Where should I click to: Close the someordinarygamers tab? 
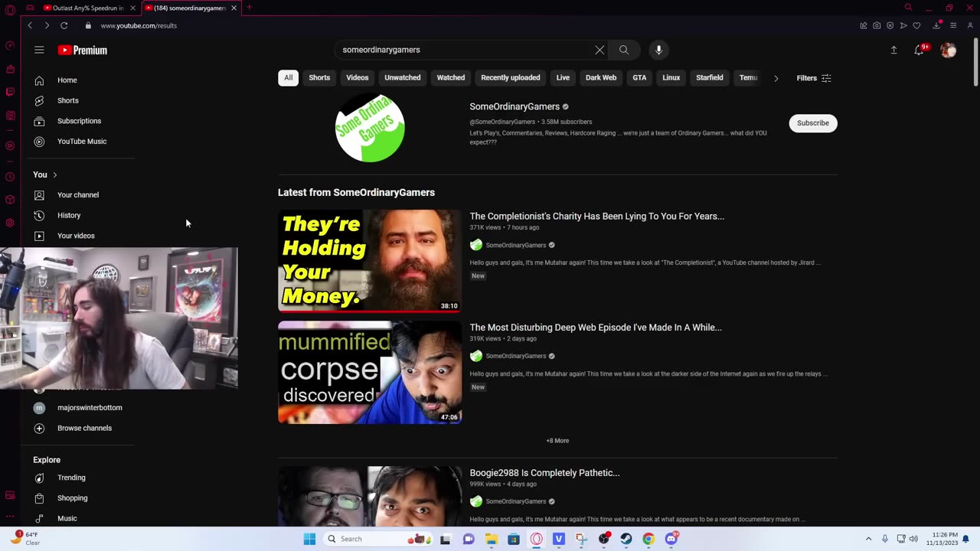[x=234, y=8]
